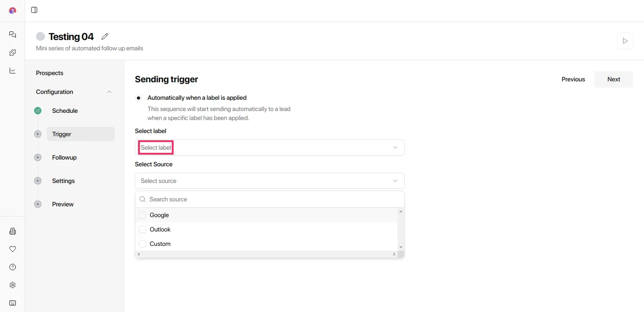Go to the Followup step
This screenshot has width=644, height=312.
click(64, 157)
